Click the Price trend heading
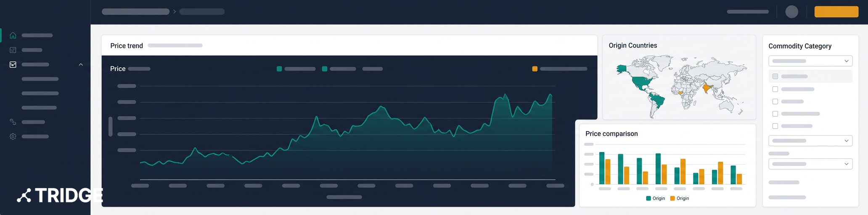868x215 pixels. click(127, 46)
